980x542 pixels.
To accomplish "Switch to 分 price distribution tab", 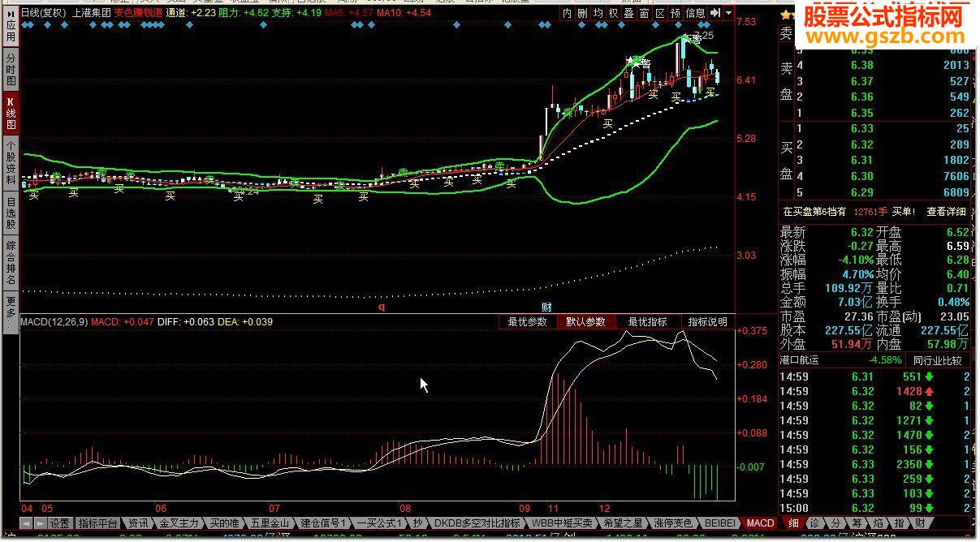I will click(x=835, y=523).
